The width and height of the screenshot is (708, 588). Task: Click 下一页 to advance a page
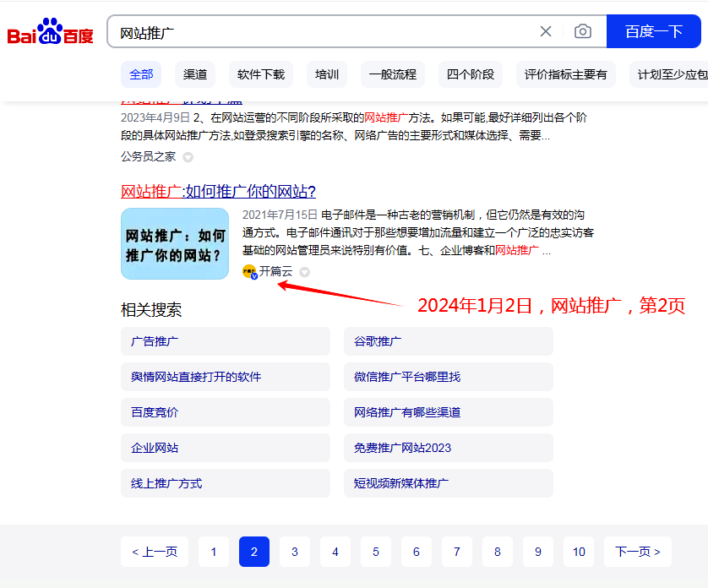(637, 552)
